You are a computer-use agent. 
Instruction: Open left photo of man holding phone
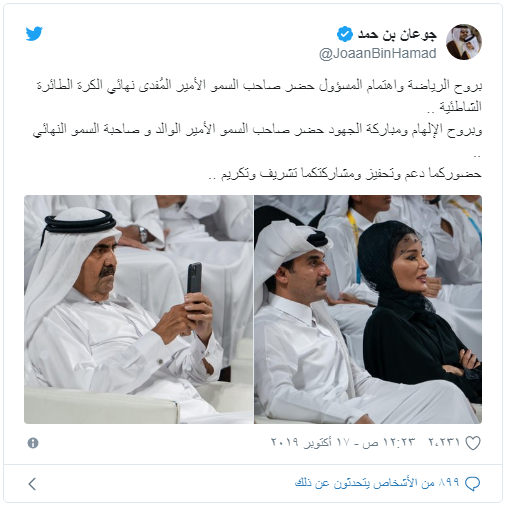point(138,309)
